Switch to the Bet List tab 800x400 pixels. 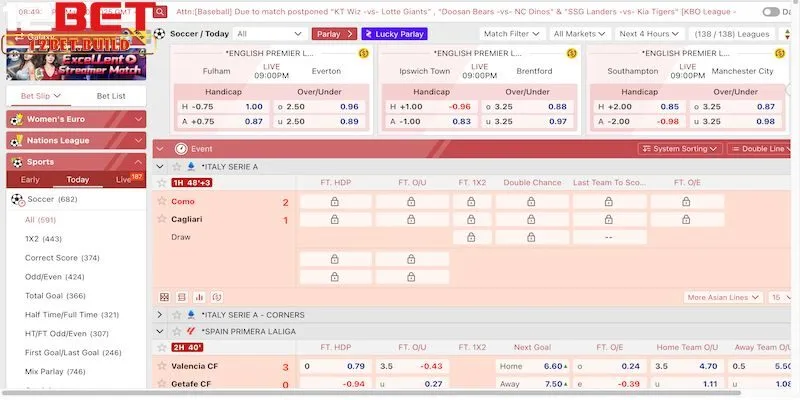[x=110, y=96]
